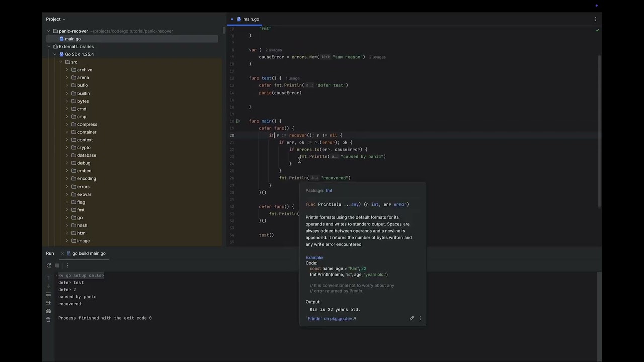The width and height of the screenshot is (644, 362).
Task: Select the image folder
Action: click(x=84, y=241)
